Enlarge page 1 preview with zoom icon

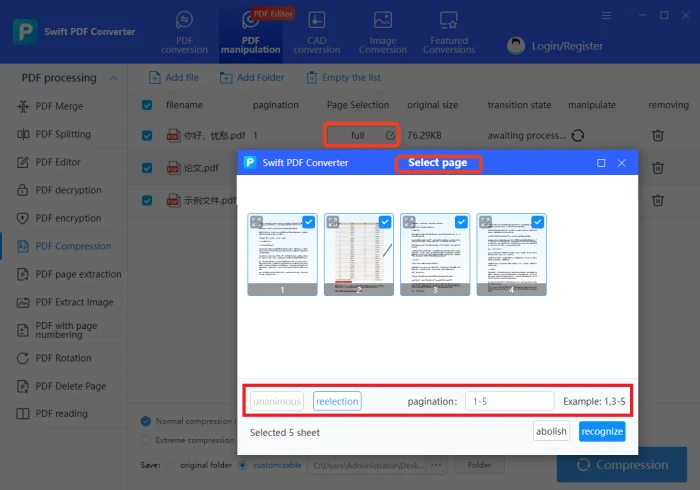256,222
